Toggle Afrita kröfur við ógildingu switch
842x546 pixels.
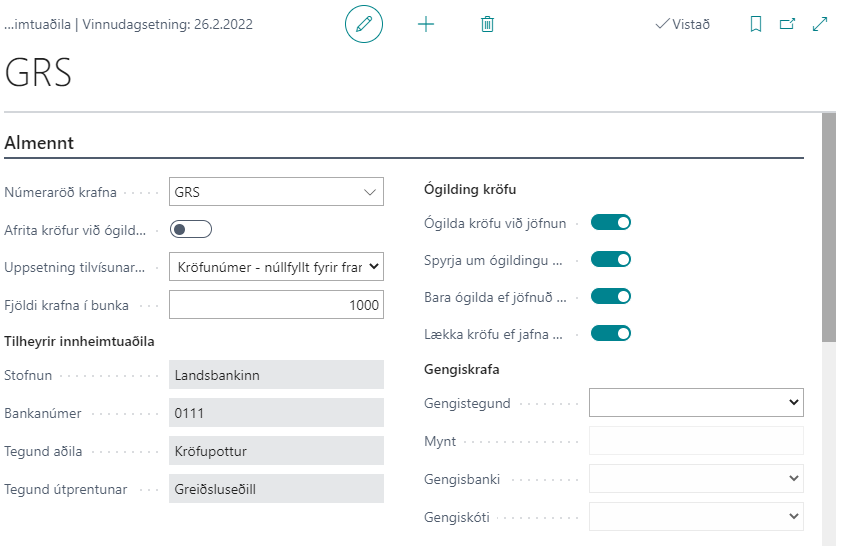coord(191,229)
